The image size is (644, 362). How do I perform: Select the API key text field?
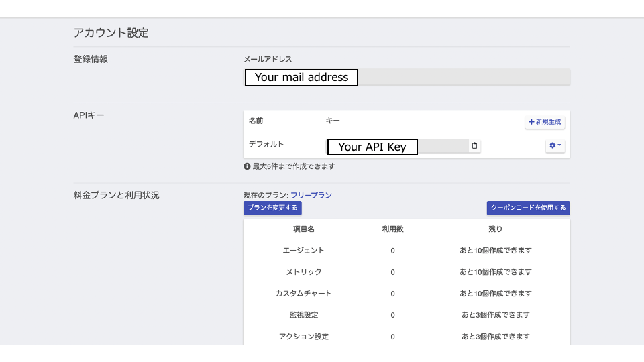coord(397,146)
